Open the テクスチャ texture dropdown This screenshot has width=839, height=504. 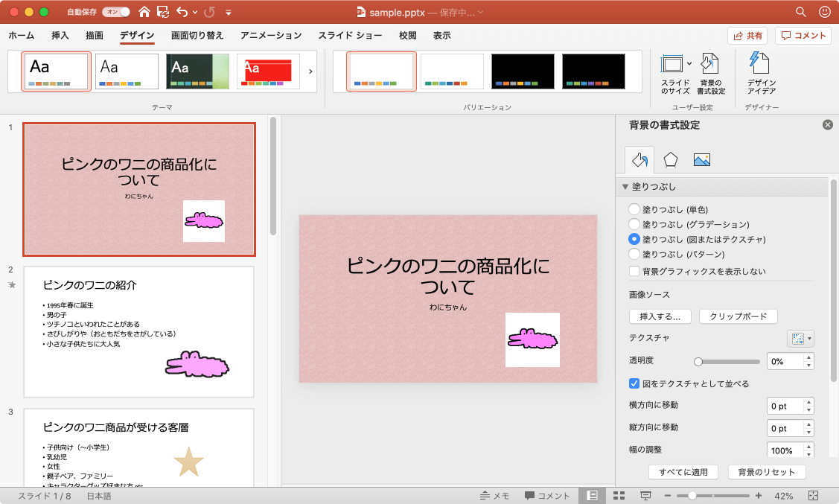tap(800, 339)
